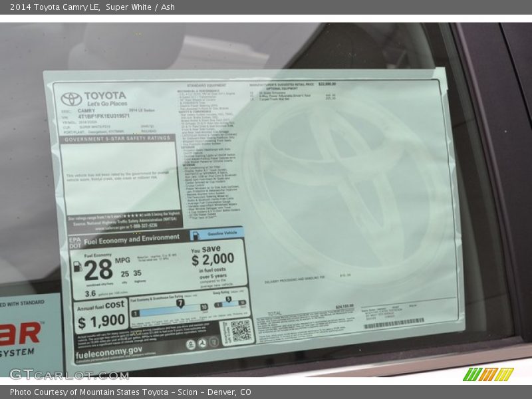Click the fueleconomy.gov link text
Viewport: 532px width, 399px height.
tap(109, 350)
